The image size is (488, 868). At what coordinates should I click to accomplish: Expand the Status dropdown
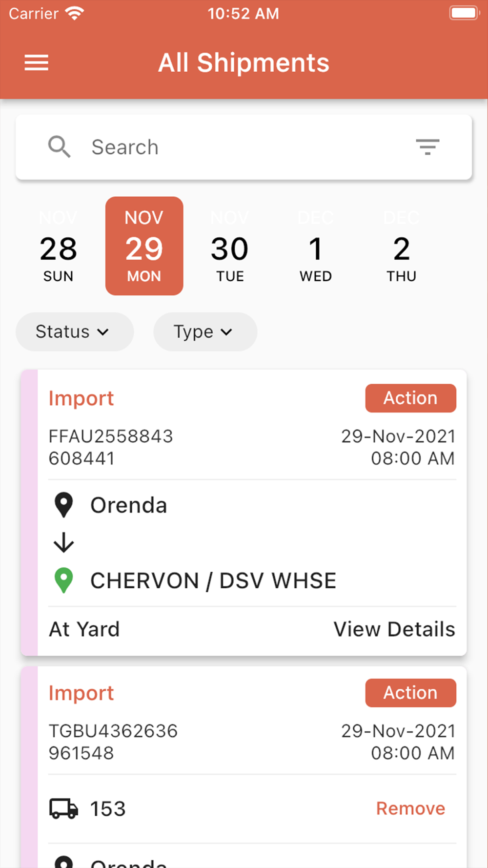pyautogui.click(x=75, y=331)
